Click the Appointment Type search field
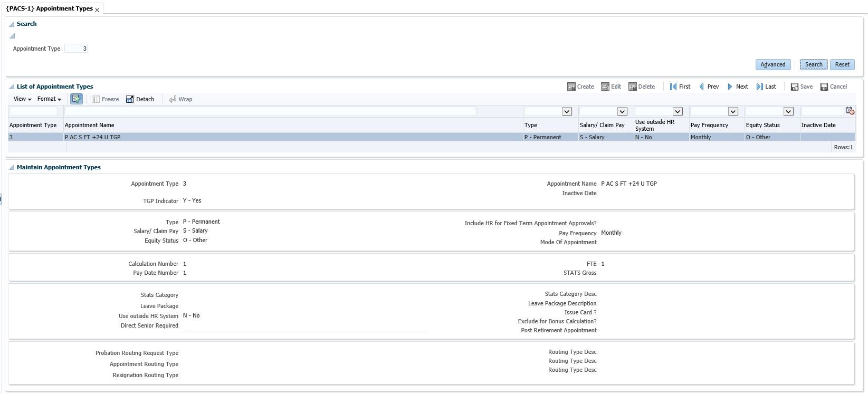The width and height of the screenshot is (868, 394). (x=77, y=49)
